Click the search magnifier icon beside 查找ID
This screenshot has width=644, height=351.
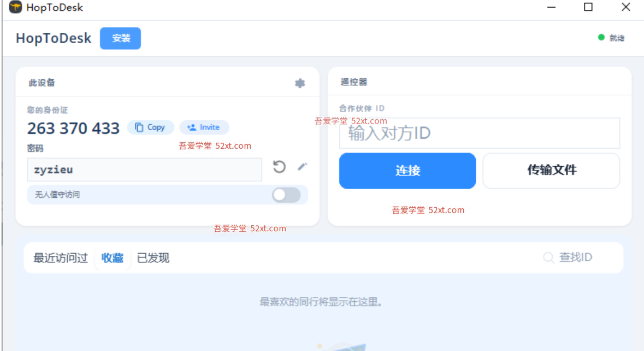[x=548, y=258]
